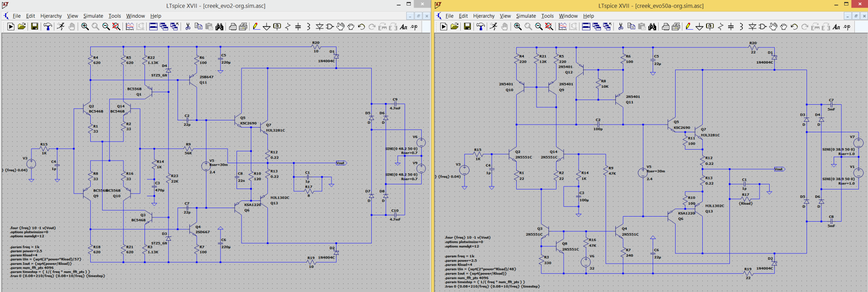Click Zoom to fit in creek_evo2-org window
Viewport: 868px width, 292px height.
point(116,27)
